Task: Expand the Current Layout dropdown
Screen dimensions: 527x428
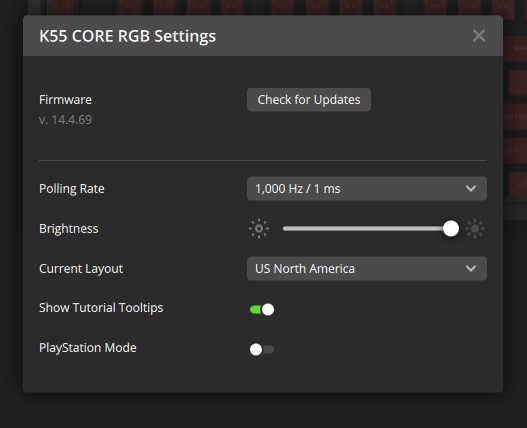Action: coord(367,269)
